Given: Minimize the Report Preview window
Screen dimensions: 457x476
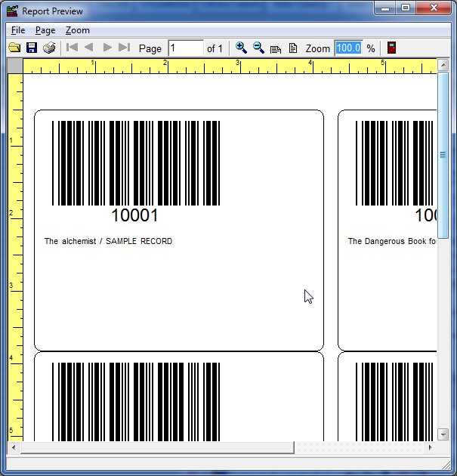Looking at the screenshot, I should click(x=385, y=8).
